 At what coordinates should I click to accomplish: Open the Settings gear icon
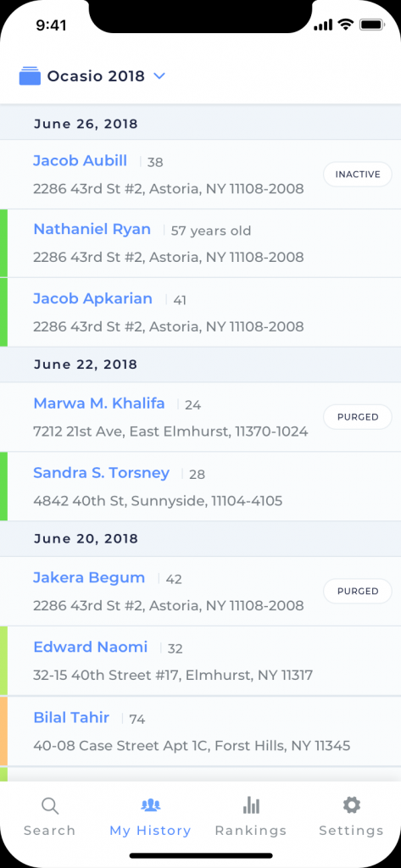[351, 805]
